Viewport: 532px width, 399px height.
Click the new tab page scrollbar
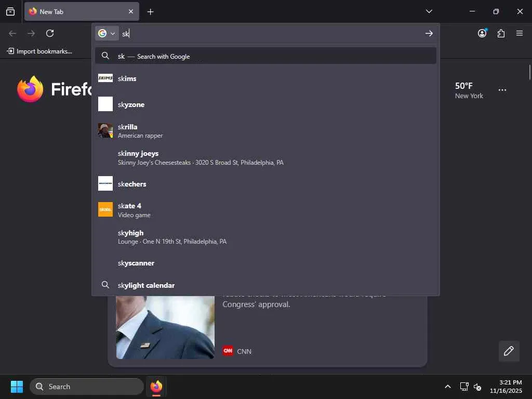[x=529, y=73]
